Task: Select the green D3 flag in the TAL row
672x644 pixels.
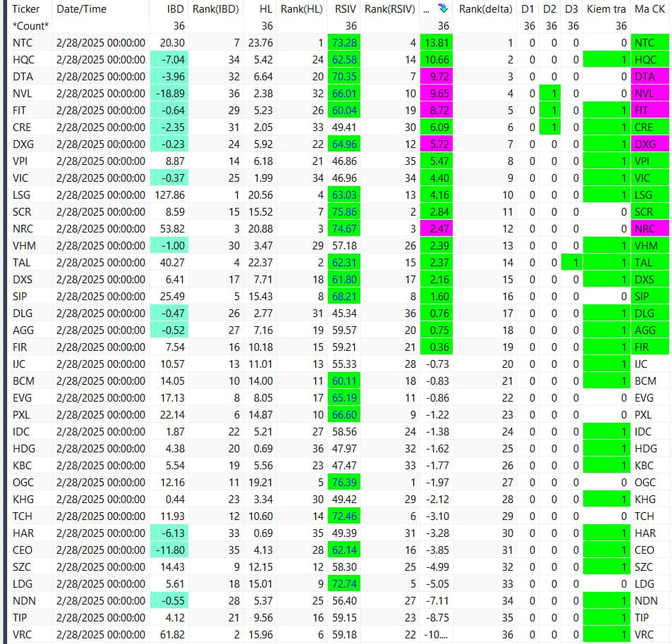Action: tap(572, 263)
